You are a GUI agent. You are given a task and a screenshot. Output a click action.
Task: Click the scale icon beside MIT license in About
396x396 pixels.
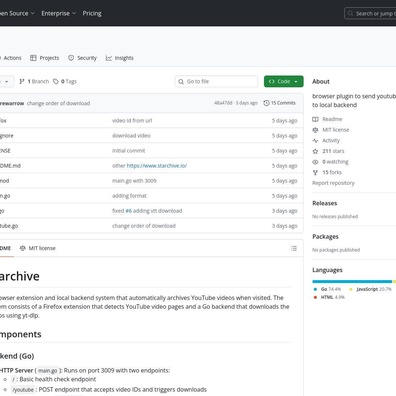[x=315, y=130]
